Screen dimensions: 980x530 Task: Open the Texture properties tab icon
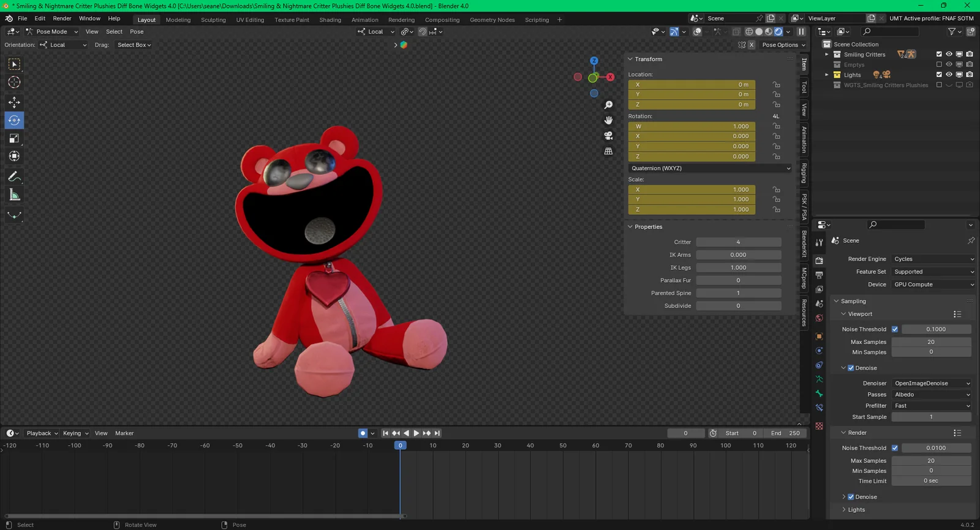point(819,426)
